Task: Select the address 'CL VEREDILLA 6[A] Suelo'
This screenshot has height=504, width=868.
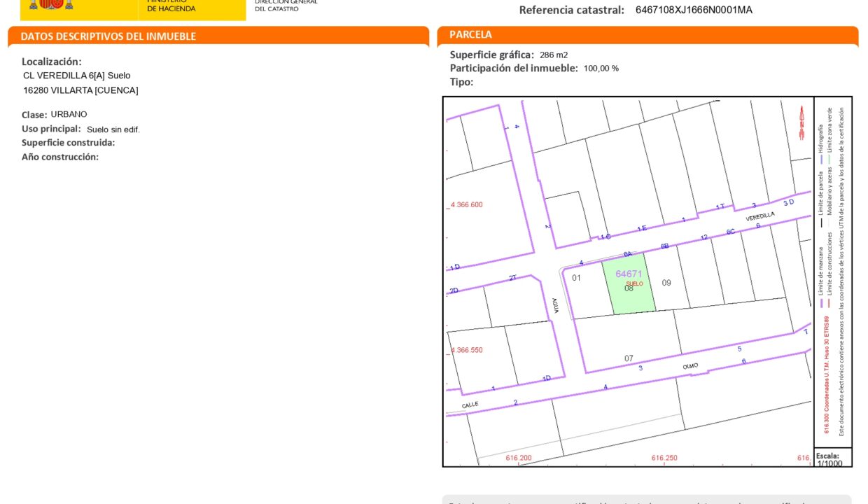Action: click(x=77, y=76)
